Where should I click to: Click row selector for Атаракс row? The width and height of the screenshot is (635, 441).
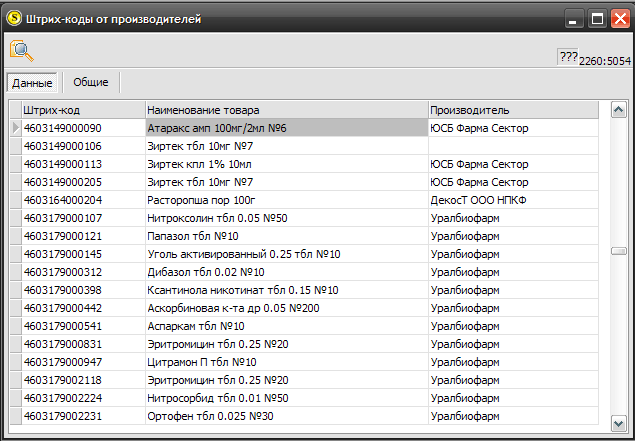15,128
